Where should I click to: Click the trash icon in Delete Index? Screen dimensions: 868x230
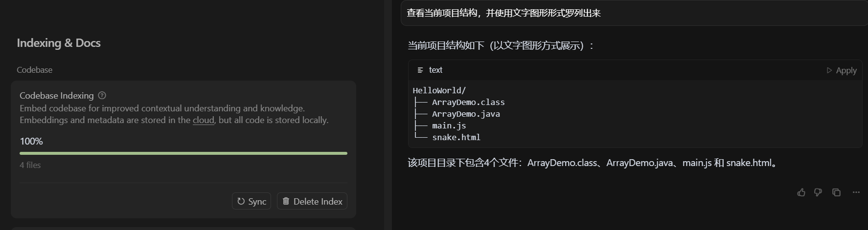click(x=286, y=201)
